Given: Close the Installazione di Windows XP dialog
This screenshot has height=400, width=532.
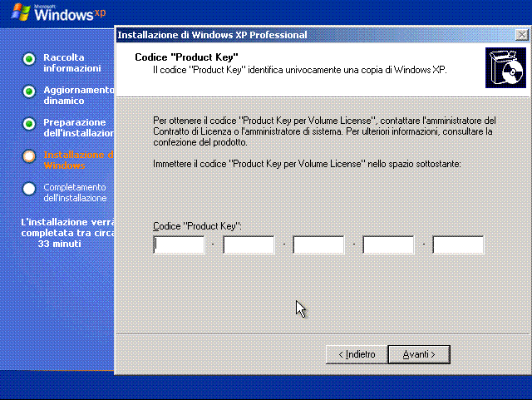Looking at the screenshot, I should click(520, 35).
